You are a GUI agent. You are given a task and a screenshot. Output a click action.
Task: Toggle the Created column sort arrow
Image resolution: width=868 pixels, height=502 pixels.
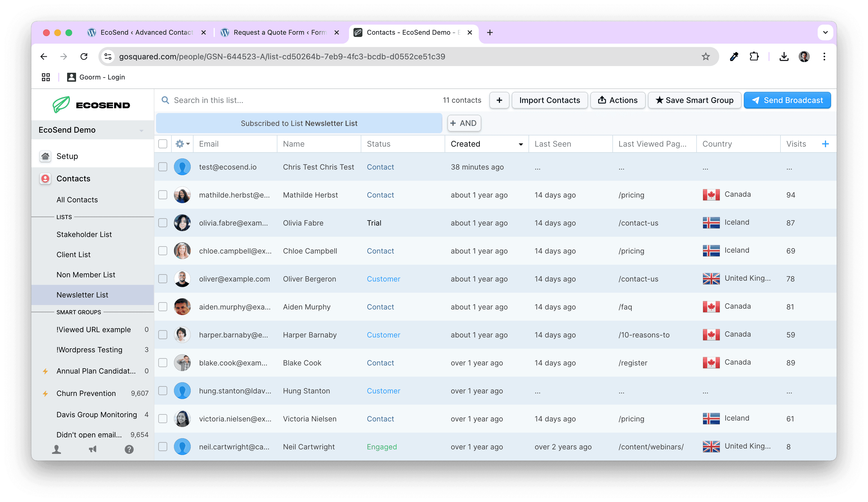(521, 144)
